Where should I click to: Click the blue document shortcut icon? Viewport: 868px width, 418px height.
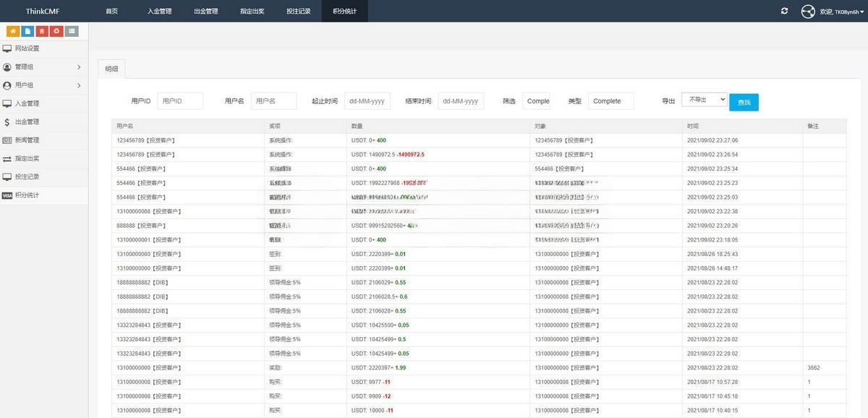pyautogui.click(x=27, y=31)
